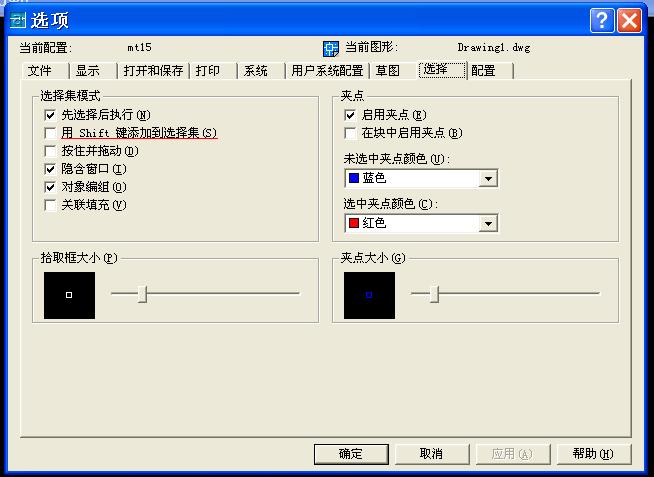The width and height of the screenshot is (654, 477).
Task: Open the 系统 tab
Action: (261, 70)
